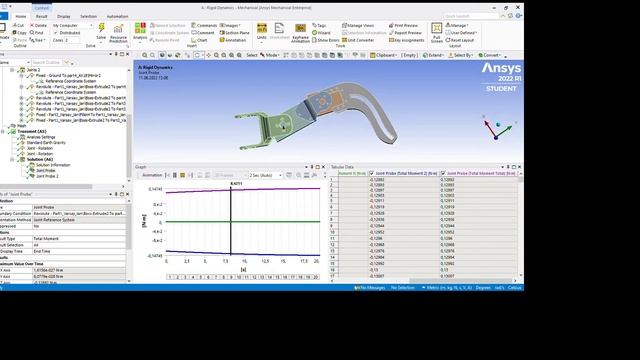This screenshot has width=640, height=360.
Task: Select Joint Probe 2 in tree
Action: [47, 176]
